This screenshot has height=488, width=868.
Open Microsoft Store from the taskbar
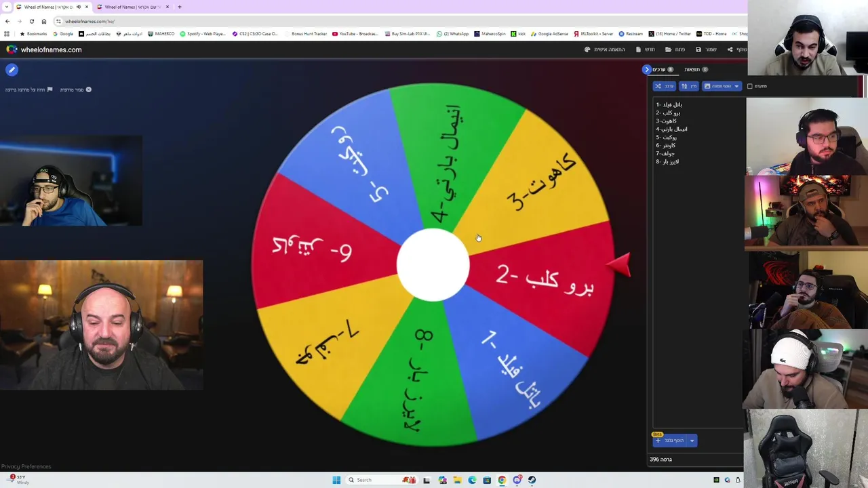[x=487, y=480]
